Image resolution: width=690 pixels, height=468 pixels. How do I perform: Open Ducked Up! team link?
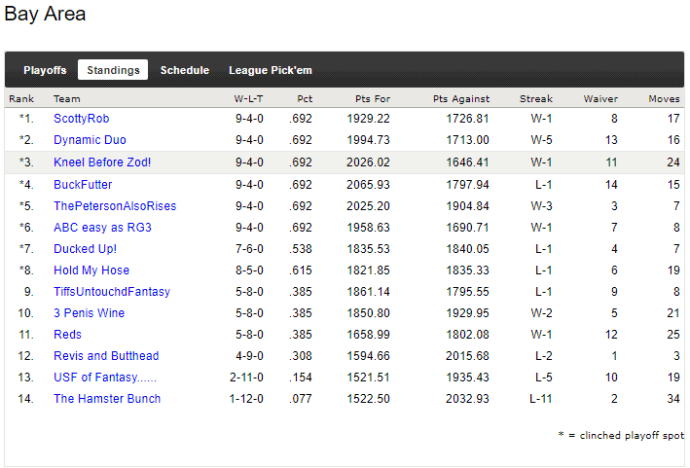[85, 249]
